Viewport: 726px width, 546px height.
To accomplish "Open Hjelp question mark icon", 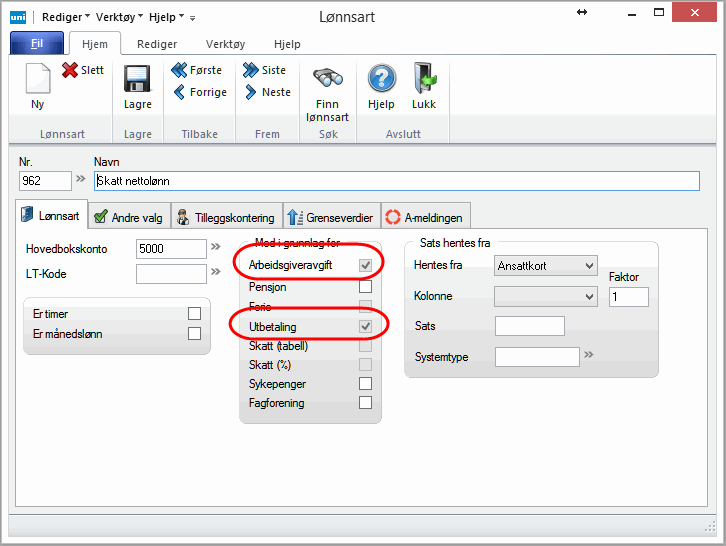I will (x=381, y=79).
